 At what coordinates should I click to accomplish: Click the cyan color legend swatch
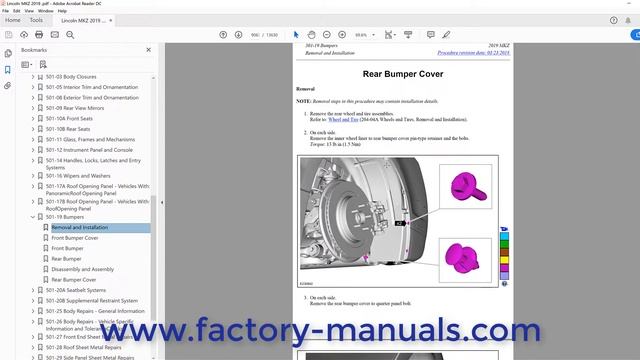[504, 236]
